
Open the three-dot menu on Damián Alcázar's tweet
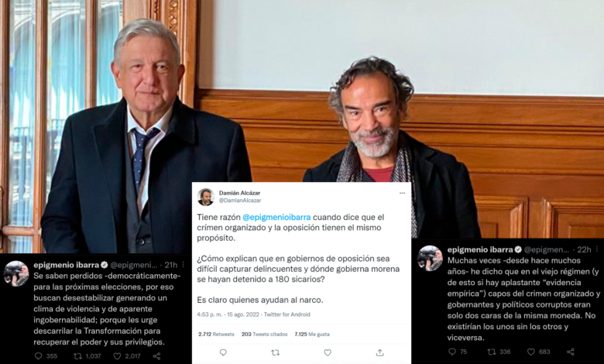[402, 193]
